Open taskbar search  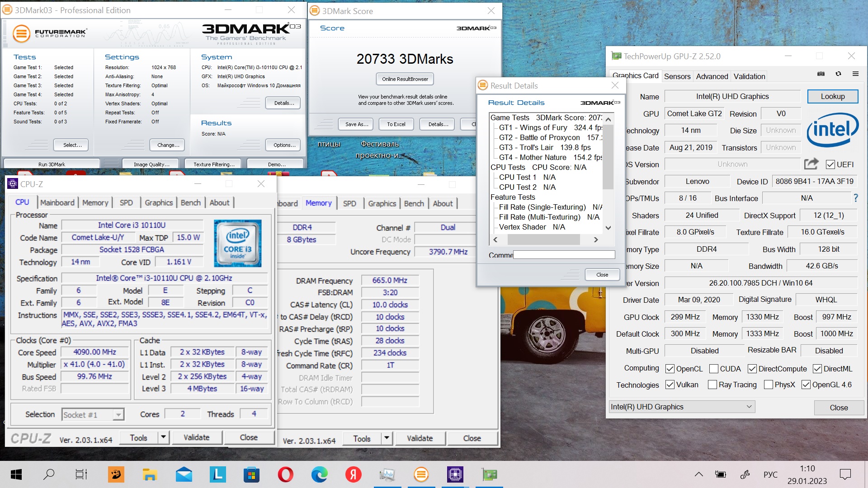[x=48, y=474]
